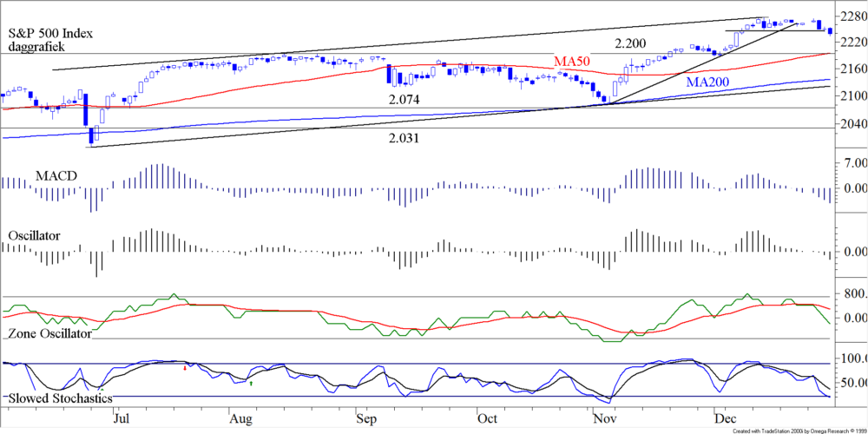868x434 pixels.
Task: Click the red sell arrow in Stochastics panel
Action: click(x=185, y=367)
